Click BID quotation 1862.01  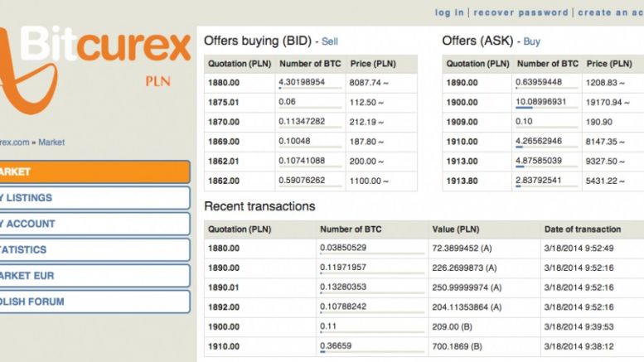click(224, 162)
